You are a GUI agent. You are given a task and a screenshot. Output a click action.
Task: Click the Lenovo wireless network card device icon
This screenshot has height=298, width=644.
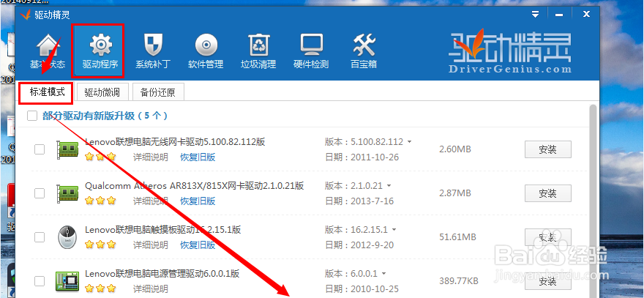coord(67,149)
